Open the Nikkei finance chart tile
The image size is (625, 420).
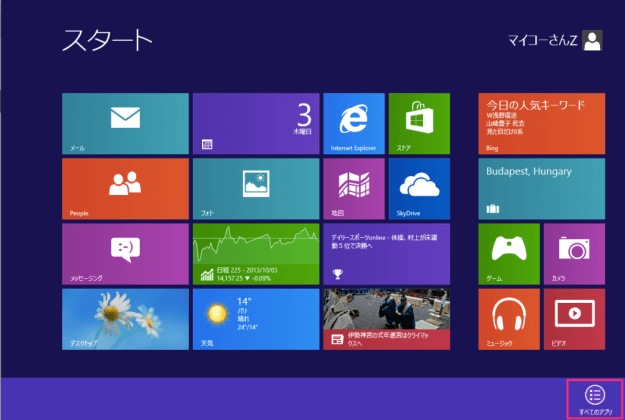(255, 253)
